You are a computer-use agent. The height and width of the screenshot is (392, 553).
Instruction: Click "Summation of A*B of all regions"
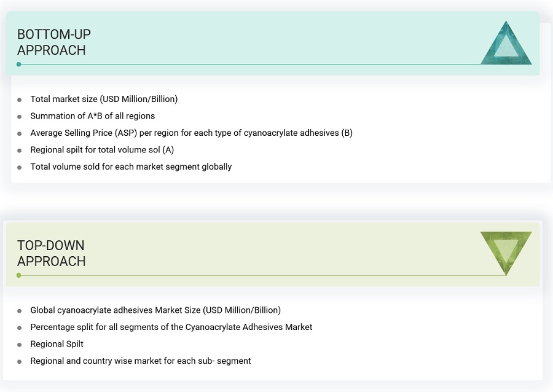coord(92,116)
